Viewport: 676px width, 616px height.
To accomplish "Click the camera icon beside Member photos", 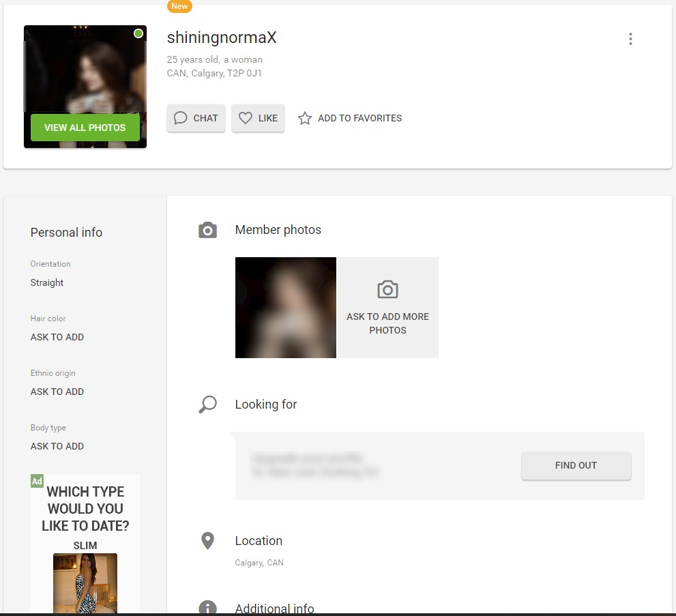I will click(x=207, y=230).
